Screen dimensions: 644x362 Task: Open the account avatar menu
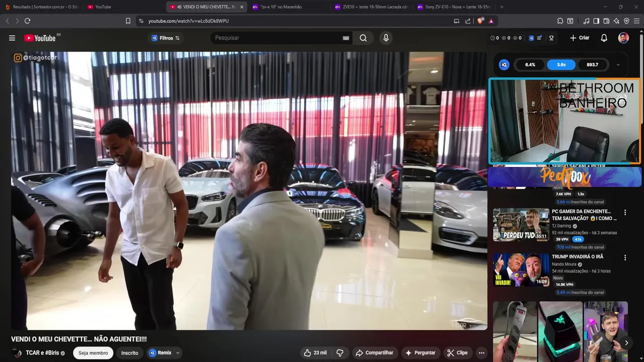pyautogui.click(x=623, y=38)
